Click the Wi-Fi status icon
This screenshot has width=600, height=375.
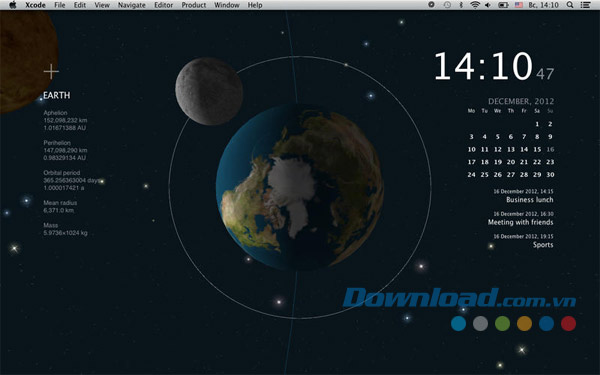click(475, 5)
